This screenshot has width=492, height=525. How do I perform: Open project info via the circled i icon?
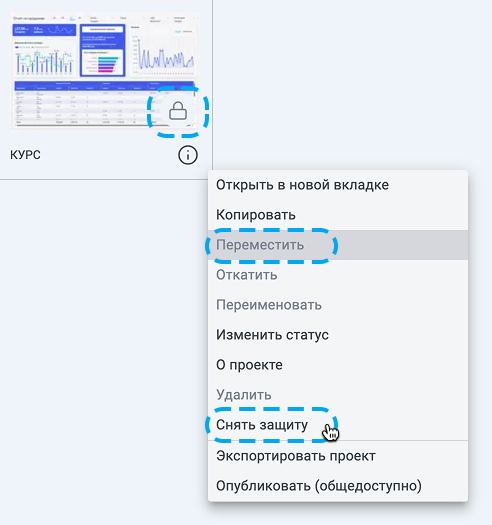(188, 155)
